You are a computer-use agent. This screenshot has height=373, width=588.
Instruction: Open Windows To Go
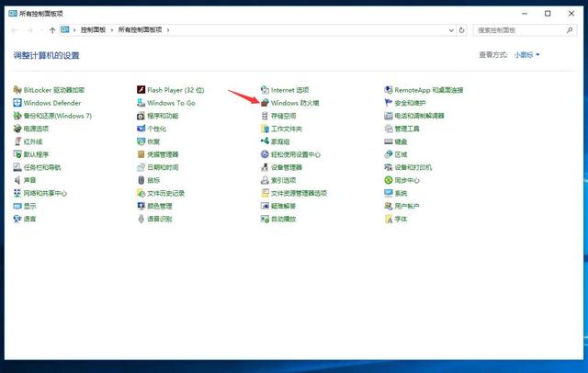click(166, 103)
